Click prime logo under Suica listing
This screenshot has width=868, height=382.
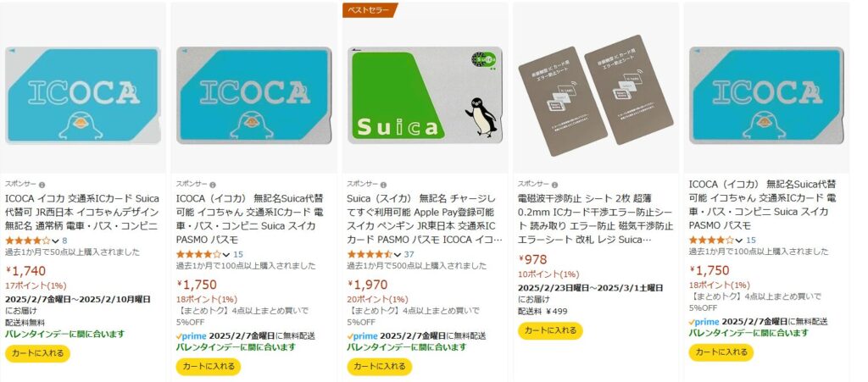pyautogui.click(x=363, y=336)
